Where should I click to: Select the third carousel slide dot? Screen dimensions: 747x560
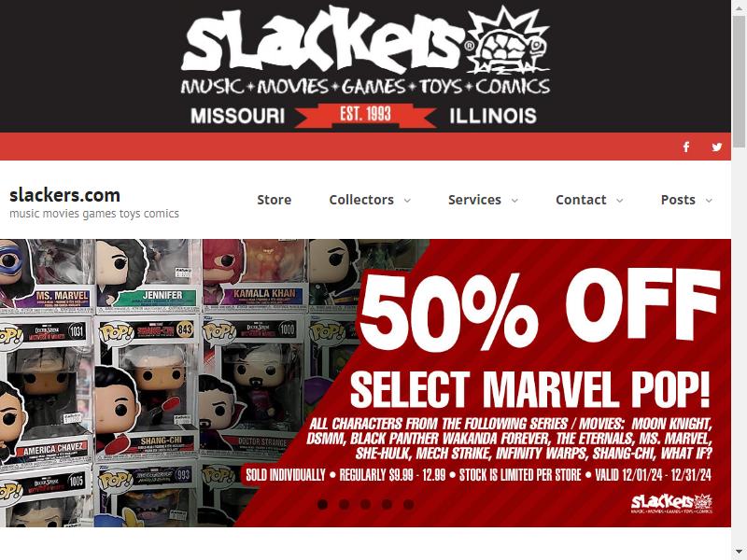pos(365,504)
